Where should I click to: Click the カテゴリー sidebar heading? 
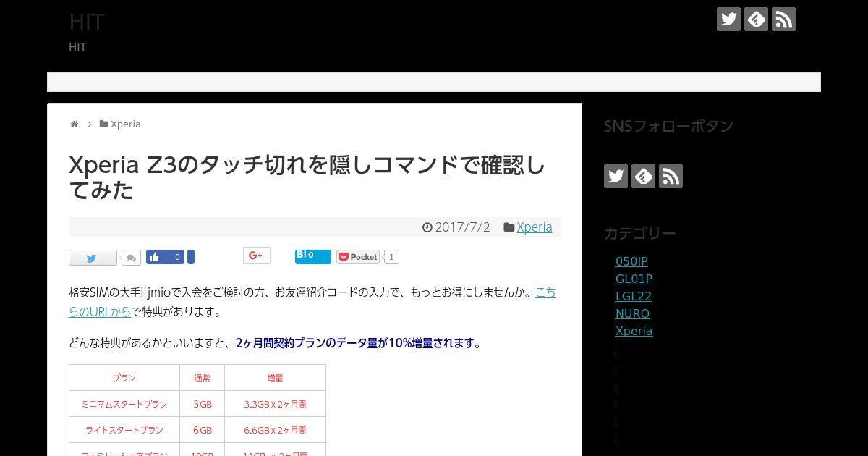[640, 233]
